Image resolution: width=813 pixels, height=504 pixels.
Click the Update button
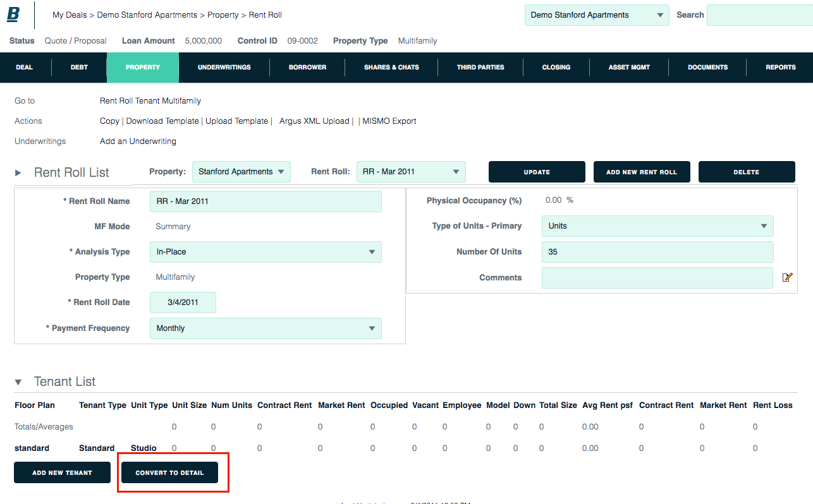coord(537,172)
